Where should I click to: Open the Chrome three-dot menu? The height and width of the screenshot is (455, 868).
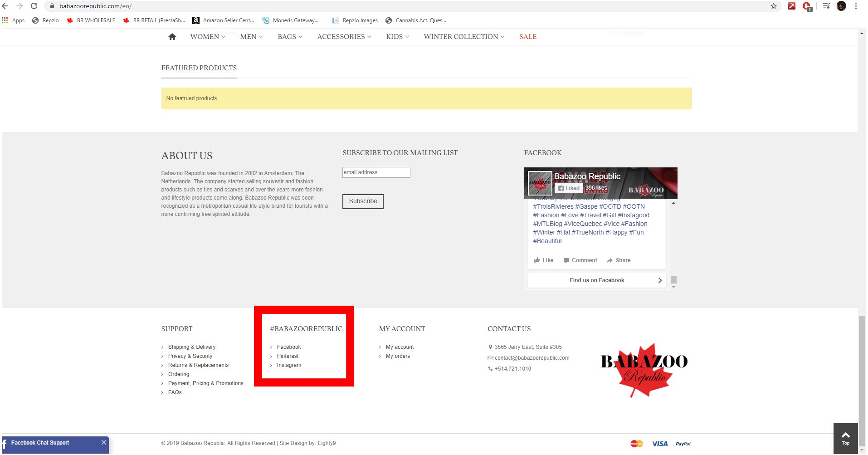pyautogui.click(x=856, y=6)
